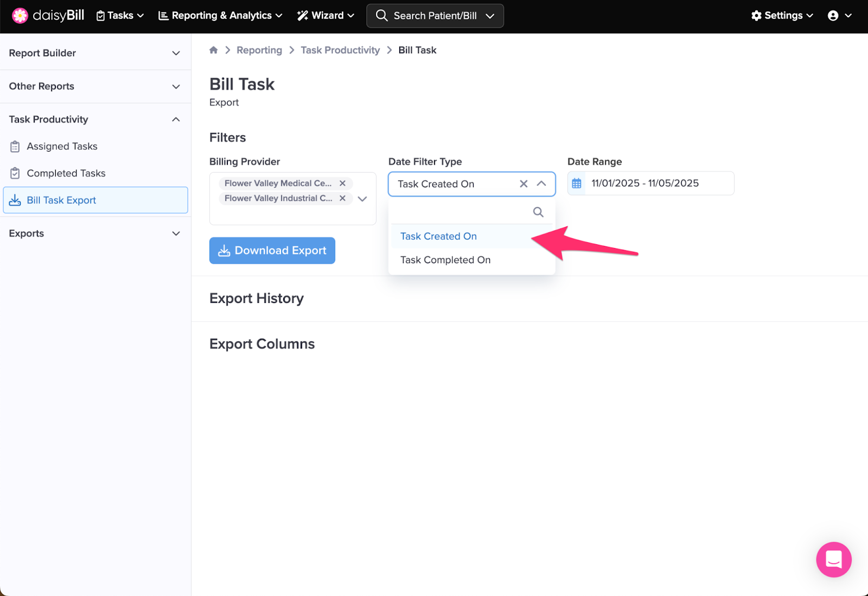
Task: Click the home icon in breadcrumb
Action: (214, 50)
